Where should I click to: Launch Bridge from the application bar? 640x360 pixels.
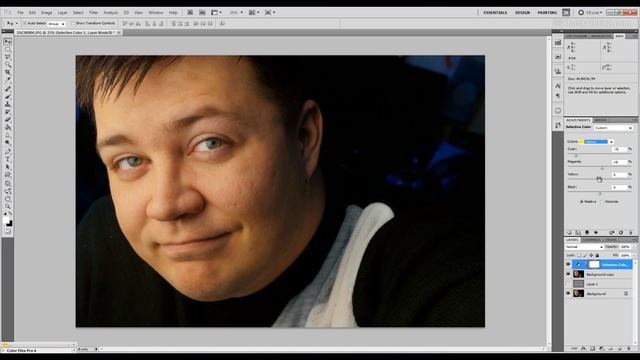tap(190, 13)
